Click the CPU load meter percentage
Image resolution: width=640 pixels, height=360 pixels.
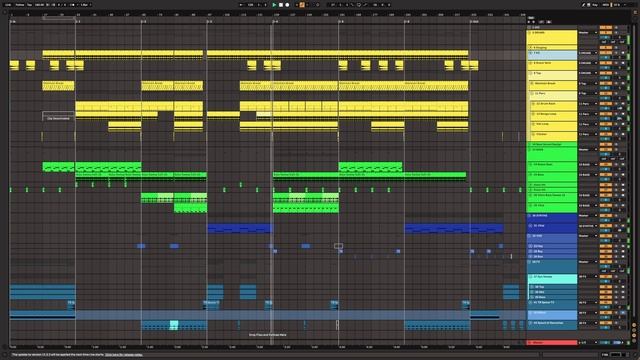coord(616,5)
